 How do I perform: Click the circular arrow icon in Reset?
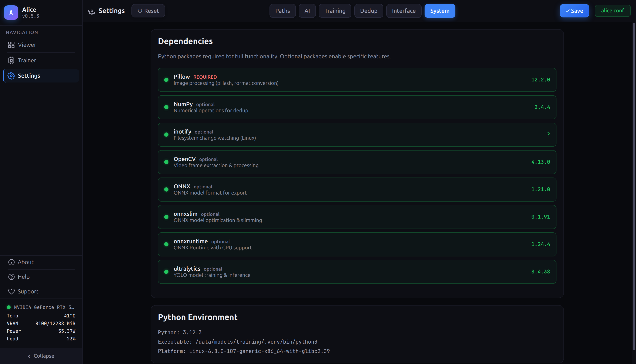[140, 11]
